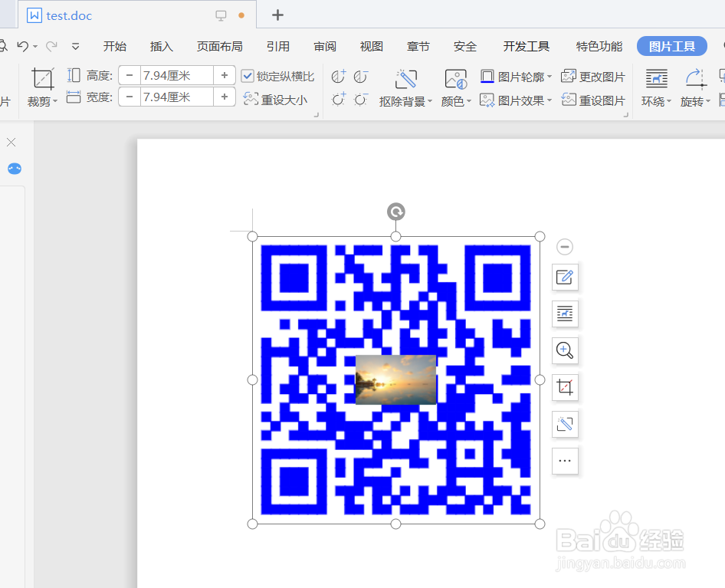Open the Developer Tools (开发工具) tab

tap(527, 46)
